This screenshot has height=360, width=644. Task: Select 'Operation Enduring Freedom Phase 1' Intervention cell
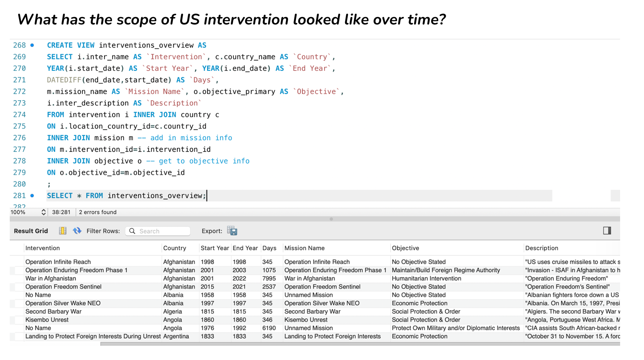coord(76,270)
